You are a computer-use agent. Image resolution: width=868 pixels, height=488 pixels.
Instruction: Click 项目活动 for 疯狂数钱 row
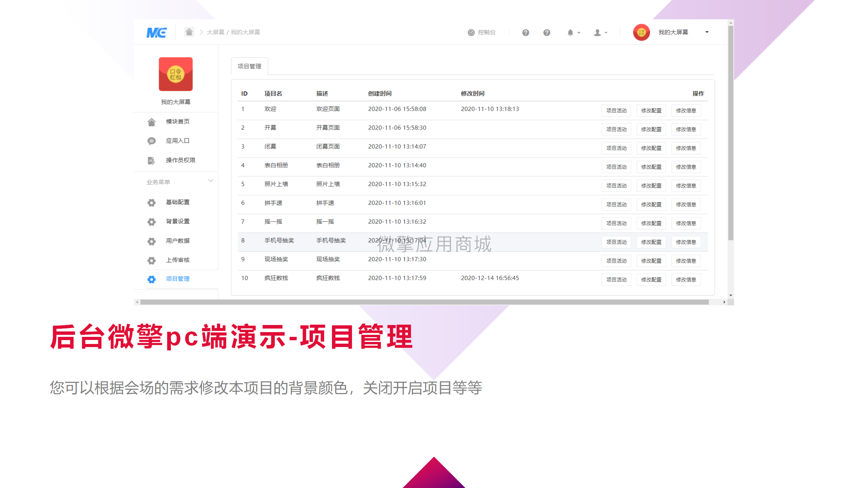pyautogui.click(x=616, y=280)
